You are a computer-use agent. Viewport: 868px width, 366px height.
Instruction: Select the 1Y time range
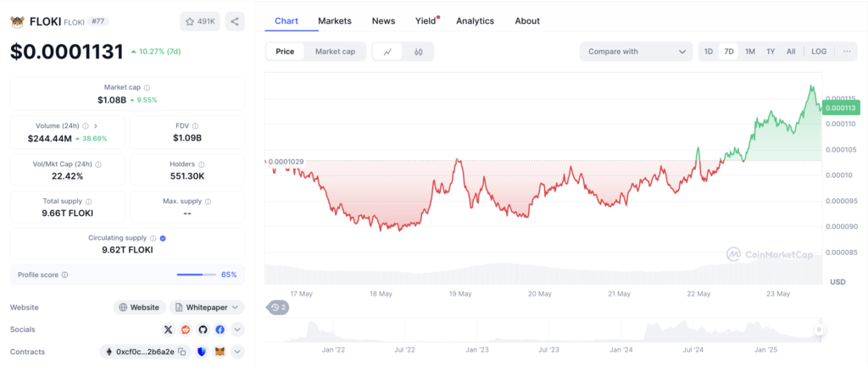click(x=771, y=52)
